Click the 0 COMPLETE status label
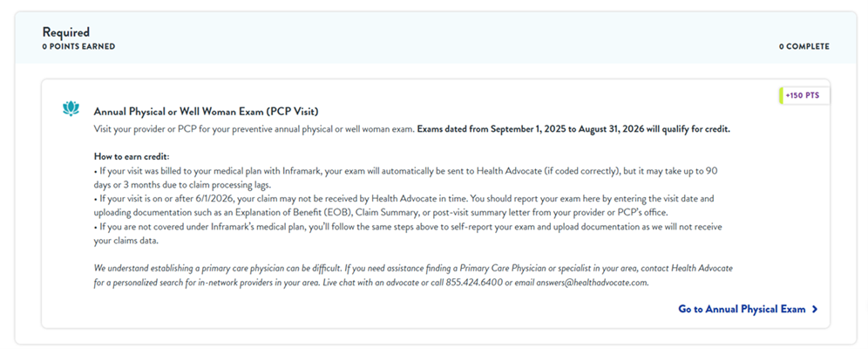868x349 pixels. 804,47
